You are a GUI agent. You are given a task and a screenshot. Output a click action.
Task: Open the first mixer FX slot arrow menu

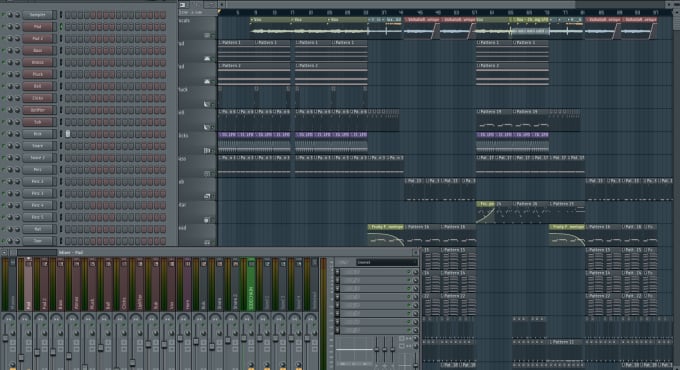tap(338, 272)
